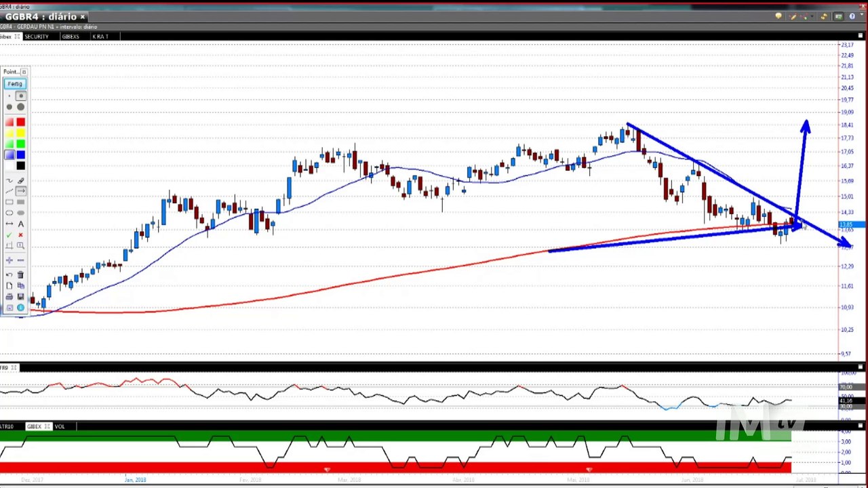Click the blue plus icon in the palette
Viewport: 868px width, 488px height.
click(9, 260)
